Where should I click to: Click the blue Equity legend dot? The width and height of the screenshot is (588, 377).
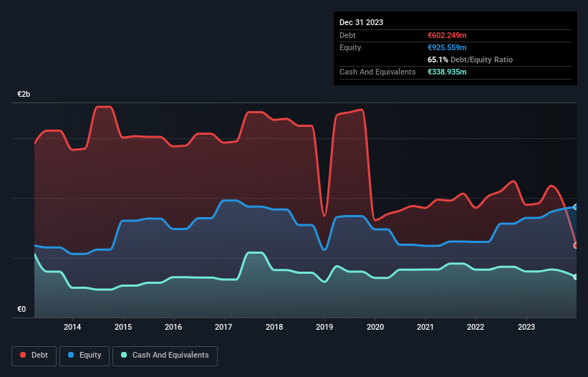[x=71, y=355]
